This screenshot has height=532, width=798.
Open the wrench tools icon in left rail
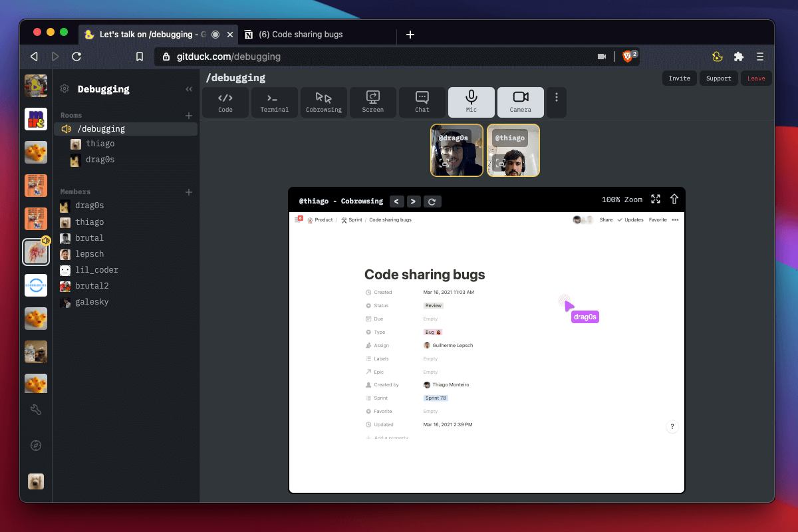coord(36,410)
